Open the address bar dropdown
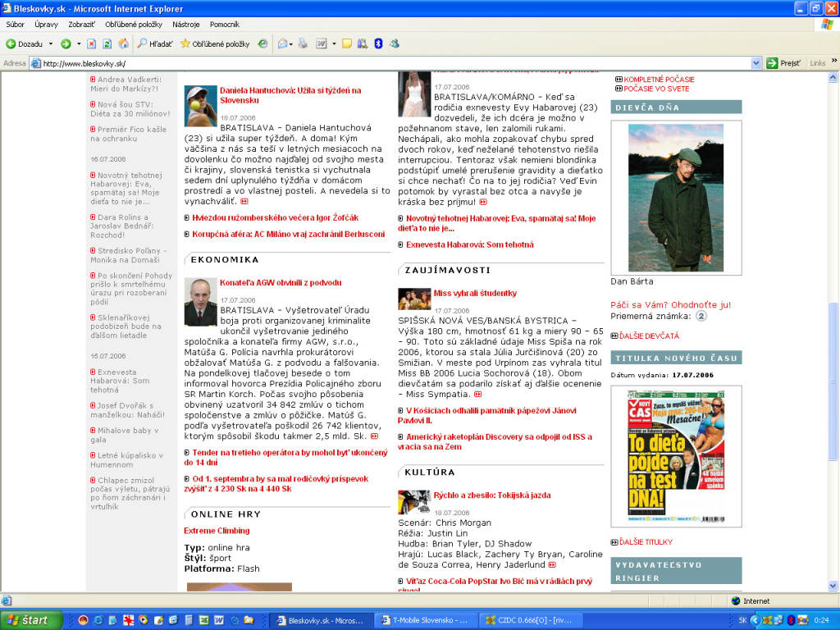 [x=756, y=63]
